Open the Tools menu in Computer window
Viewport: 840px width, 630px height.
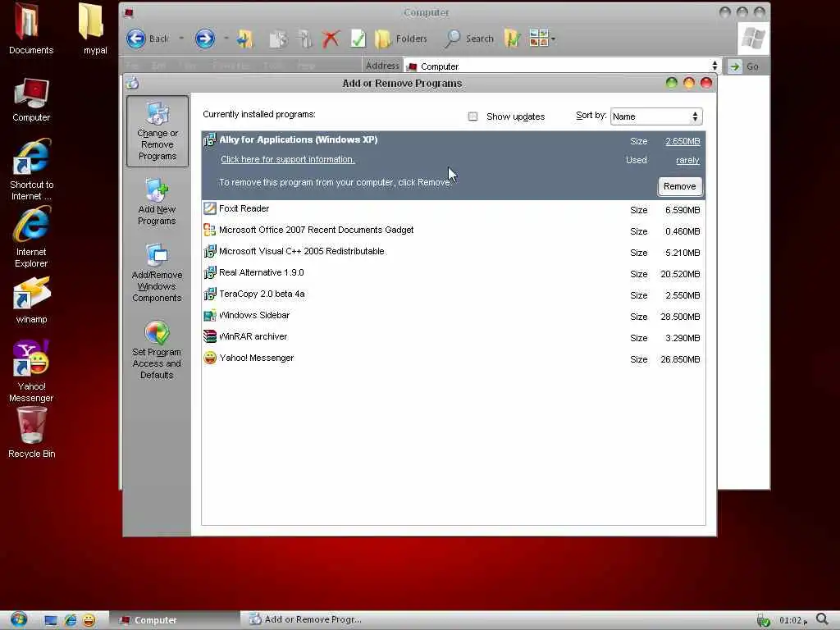[x=272, y=66]
